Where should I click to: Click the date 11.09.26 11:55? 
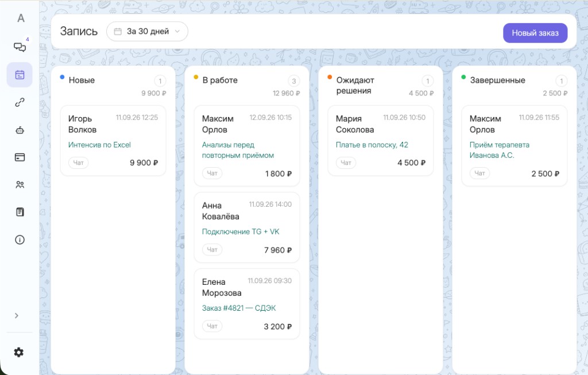pyautogui.click(x=539, y=117)
